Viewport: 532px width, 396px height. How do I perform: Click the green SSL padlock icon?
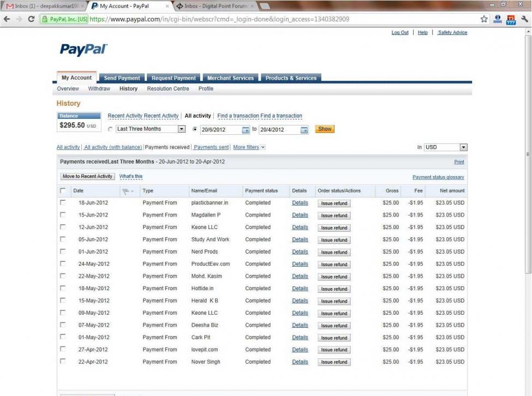(44, 19)
